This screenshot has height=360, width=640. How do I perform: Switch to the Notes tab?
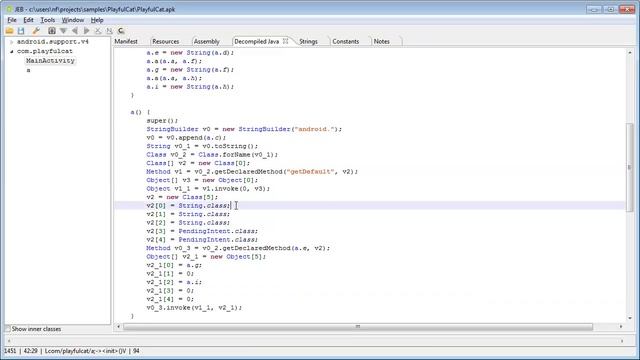click(382, 41)
